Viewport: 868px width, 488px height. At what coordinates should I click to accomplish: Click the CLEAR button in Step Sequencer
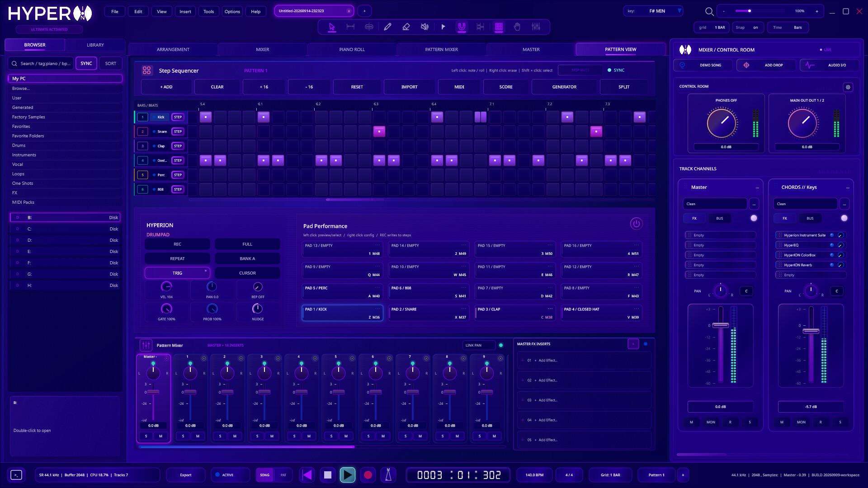coord(217,87)
